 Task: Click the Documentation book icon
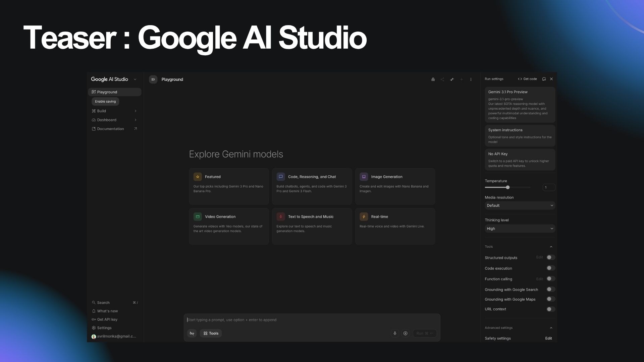coord(94,129)
